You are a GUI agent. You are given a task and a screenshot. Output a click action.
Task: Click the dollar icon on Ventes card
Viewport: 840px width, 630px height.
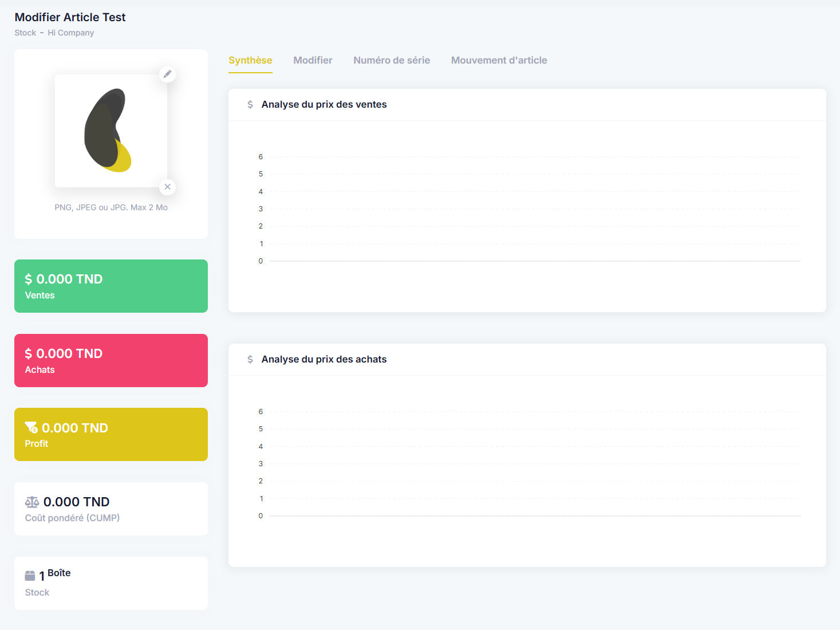(29, 279)
